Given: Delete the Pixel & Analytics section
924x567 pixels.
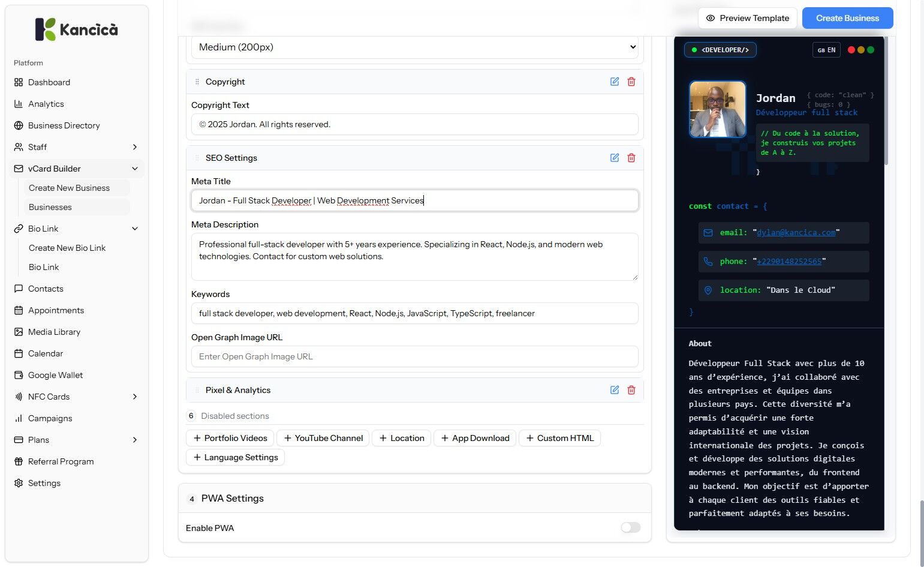Looking at the screenshot, I should (x=631, y=390).
